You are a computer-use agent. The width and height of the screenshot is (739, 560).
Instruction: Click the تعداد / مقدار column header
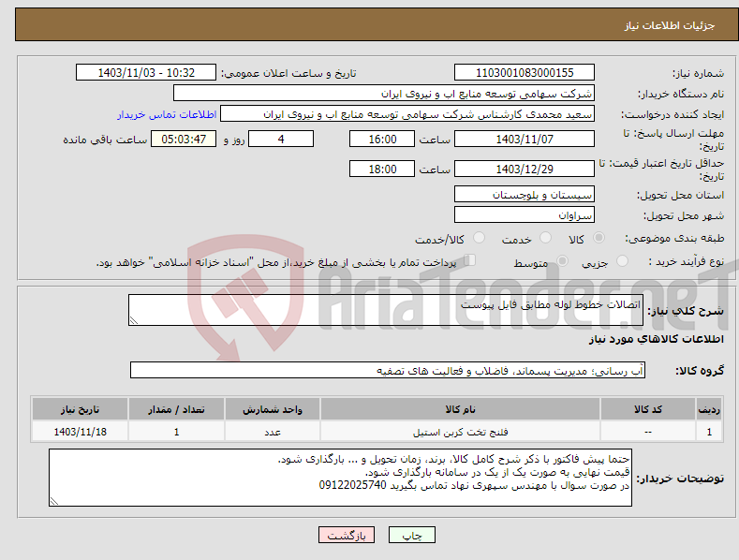(176, 409)
